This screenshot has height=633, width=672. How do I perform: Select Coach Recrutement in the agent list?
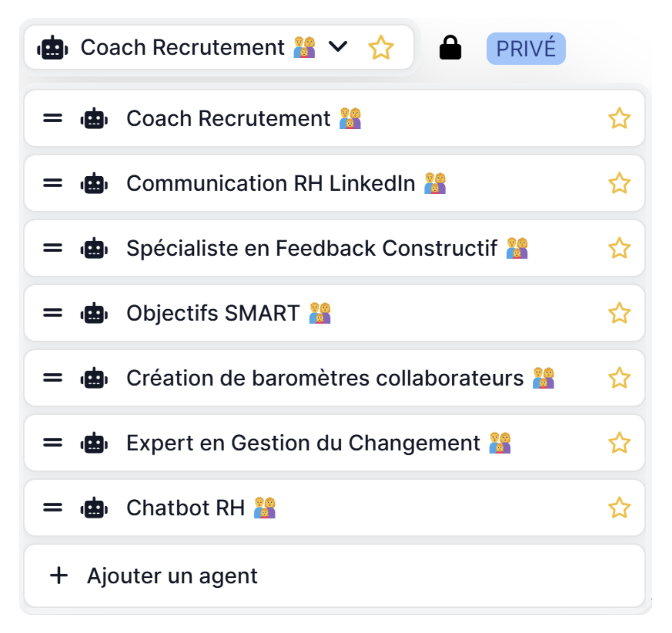click(x=228, y=118)
